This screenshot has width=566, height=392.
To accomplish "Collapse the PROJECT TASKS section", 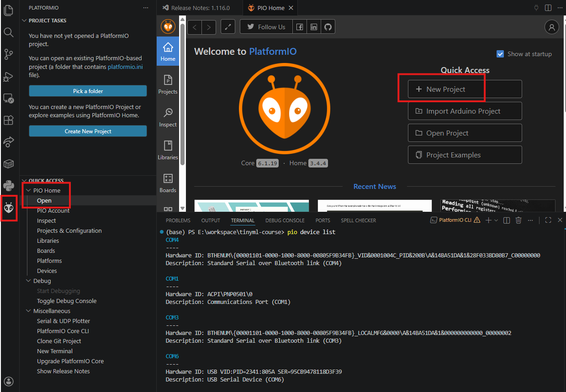I will (25, 21).
